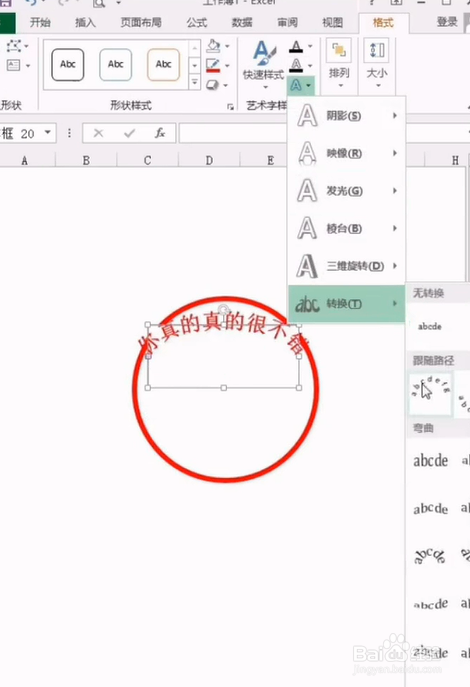Click the 登录 sign-in link
The image size is (470, 687).
[x=447, y=21]
